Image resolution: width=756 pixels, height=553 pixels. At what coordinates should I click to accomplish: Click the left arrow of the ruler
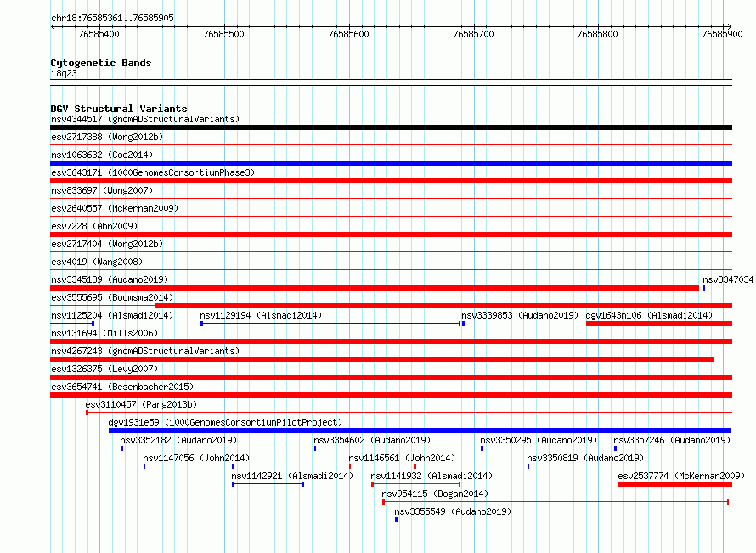coord(54,26)
